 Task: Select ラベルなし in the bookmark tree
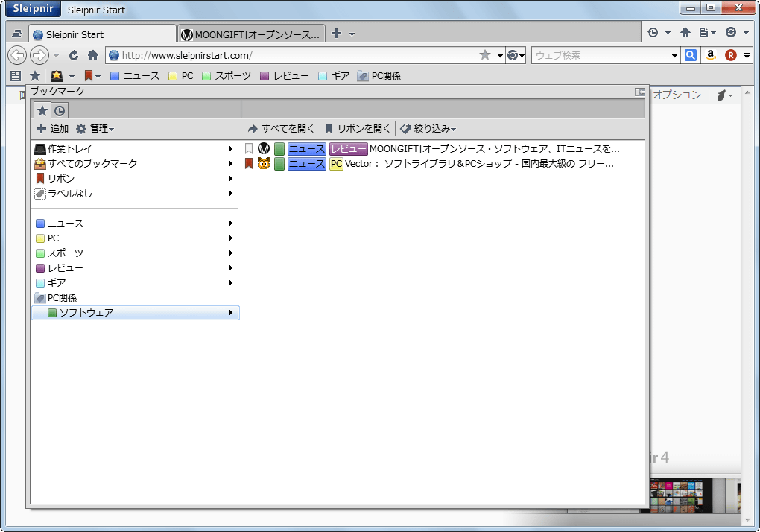point(135,194)
